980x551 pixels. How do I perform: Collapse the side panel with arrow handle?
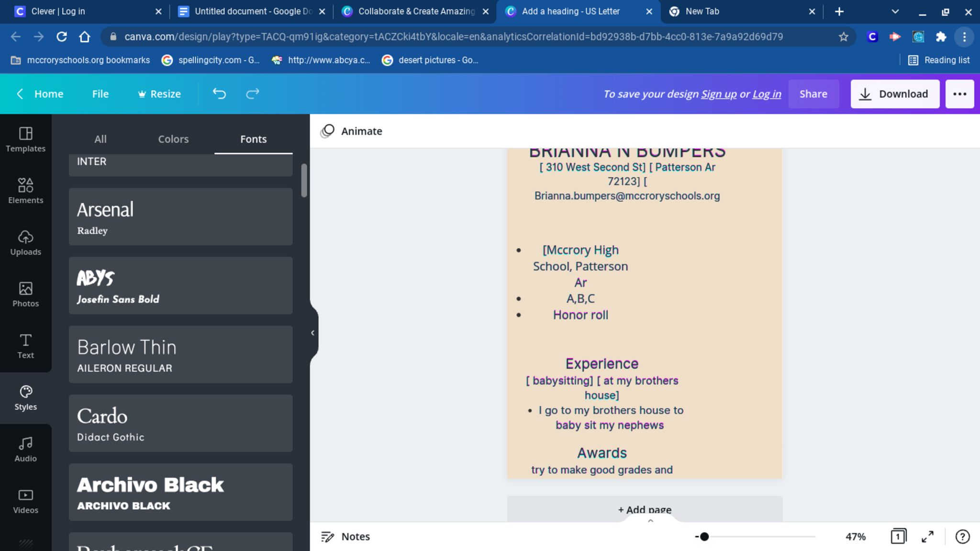[x=312, y=333]
